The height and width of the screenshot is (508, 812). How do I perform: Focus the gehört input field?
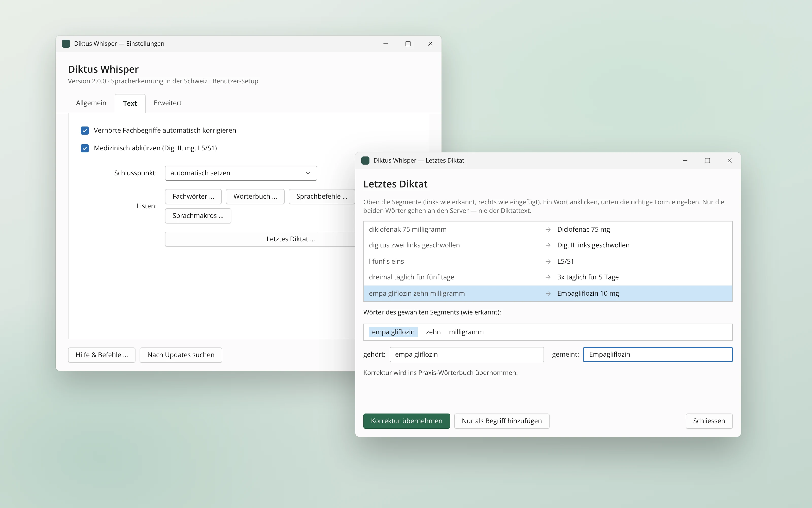pyautogui.click(x=467, y=355)
